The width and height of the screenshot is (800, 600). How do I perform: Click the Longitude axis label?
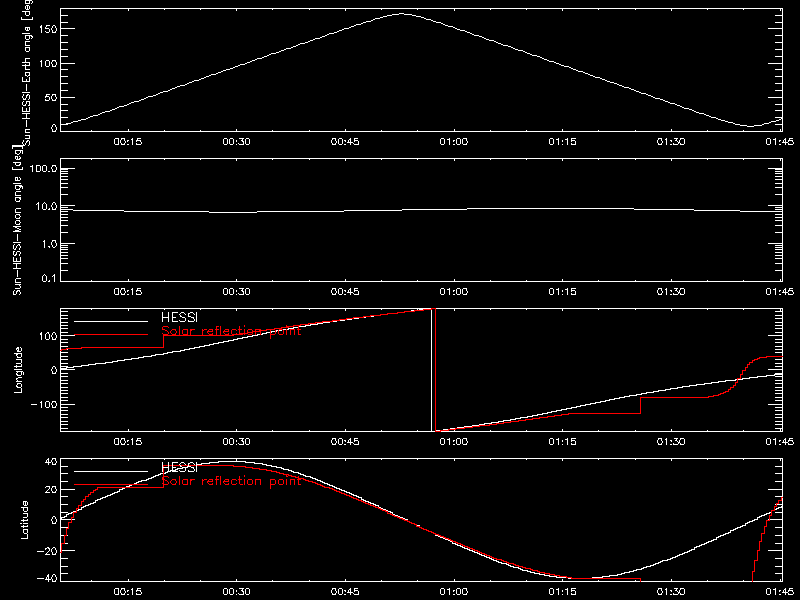18,370
